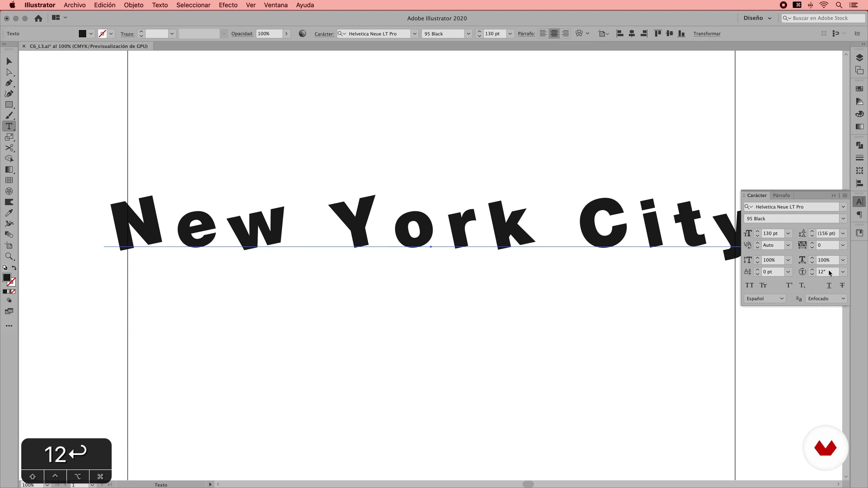Open macOS Spotlight search icon
The image size is (868, 488).
point(839,5)
